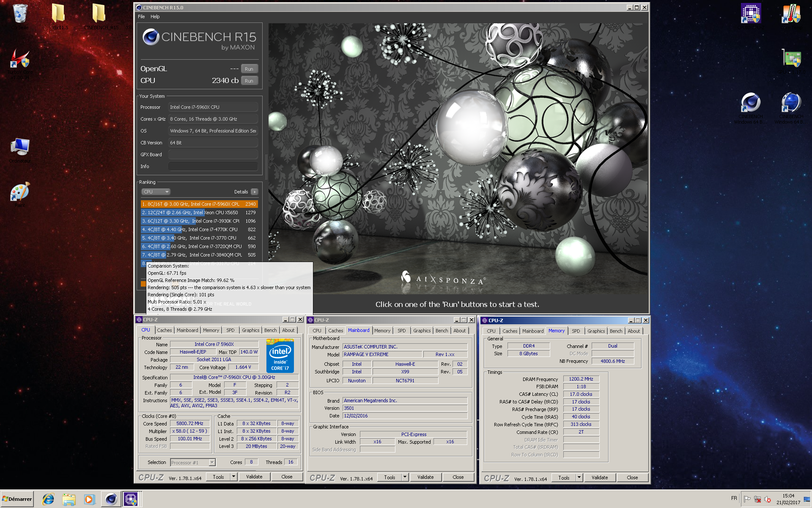Click the Intel Core i7 logo in CPU-Z
Screen dimensions: 812x508
[x=280, y=356]
